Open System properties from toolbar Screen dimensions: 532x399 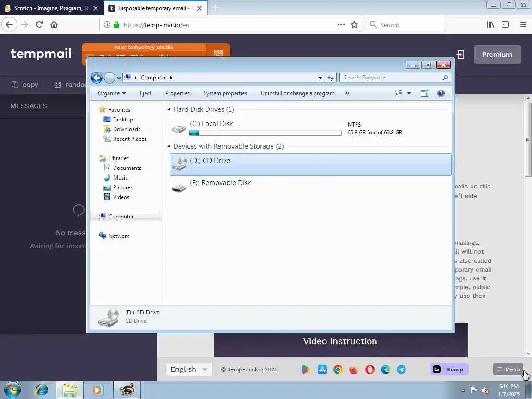click(225, 93)
